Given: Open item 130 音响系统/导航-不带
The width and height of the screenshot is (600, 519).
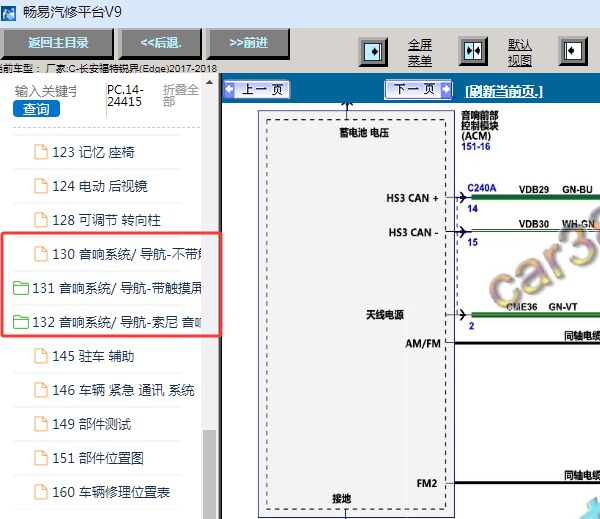Looking at the screenshot, I should pyautogui.click(x=127, y=254).
